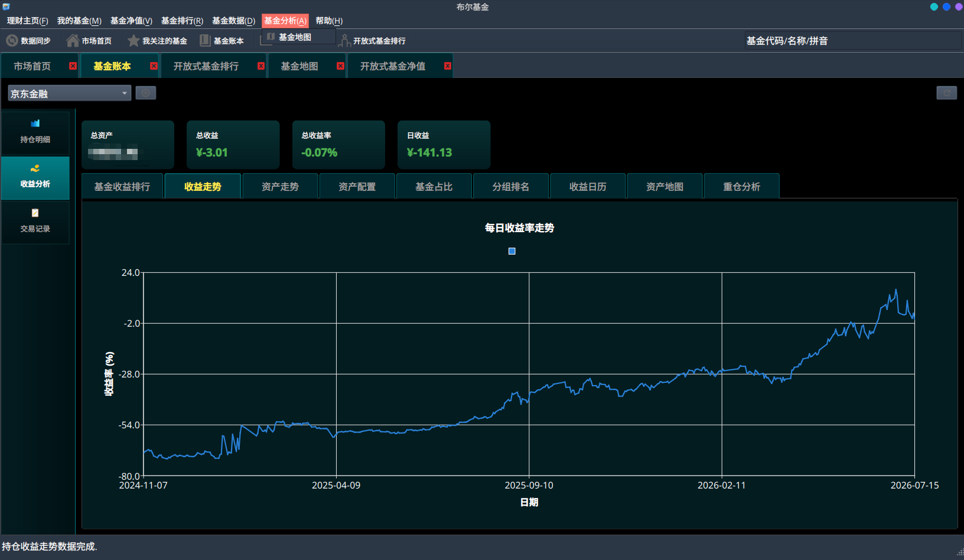
Task: Switch to the 基金地图 tab
Action: click(x=299, y=66)
